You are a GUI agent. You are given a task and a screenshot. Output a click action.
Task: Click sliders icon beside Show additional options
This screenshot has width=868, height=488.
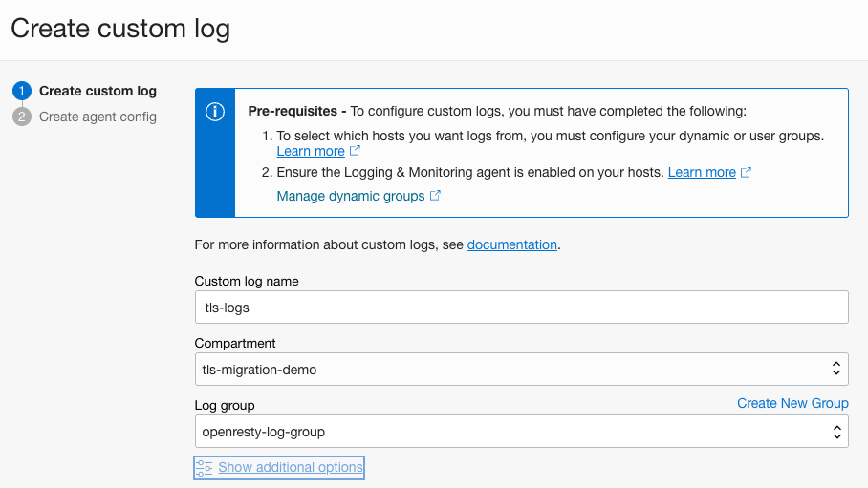pyautogui.click(x=205, y=468)
